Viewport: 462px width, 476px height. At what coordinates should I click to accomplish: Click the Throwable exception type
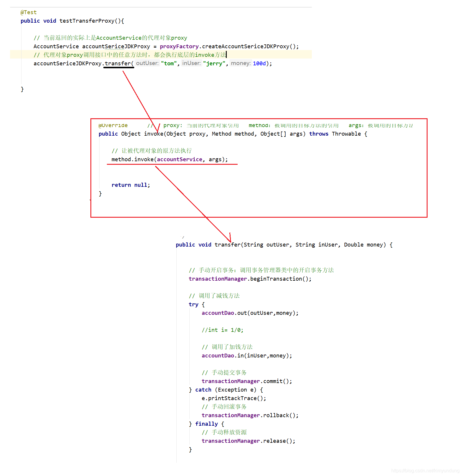click(x=346, y=134)
